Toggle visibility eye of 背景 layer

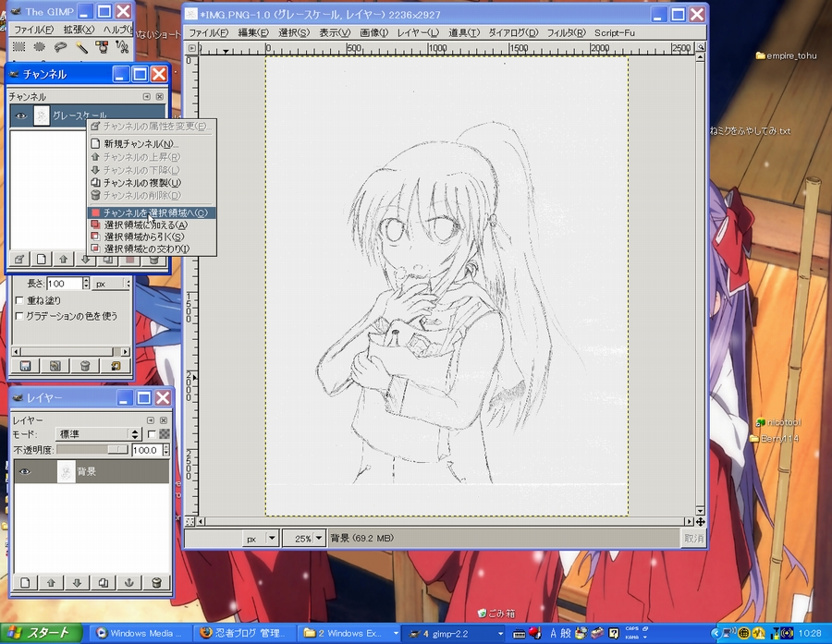tap(24, 471)
